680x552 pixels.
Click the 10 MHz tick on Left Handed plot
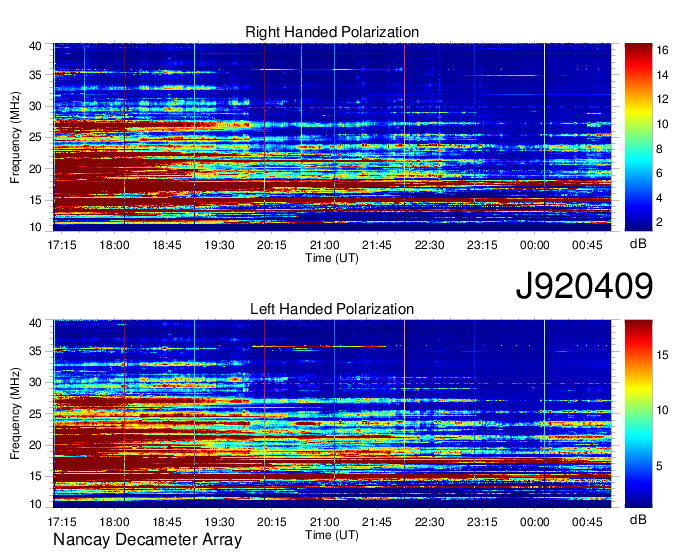click(35, 504)
